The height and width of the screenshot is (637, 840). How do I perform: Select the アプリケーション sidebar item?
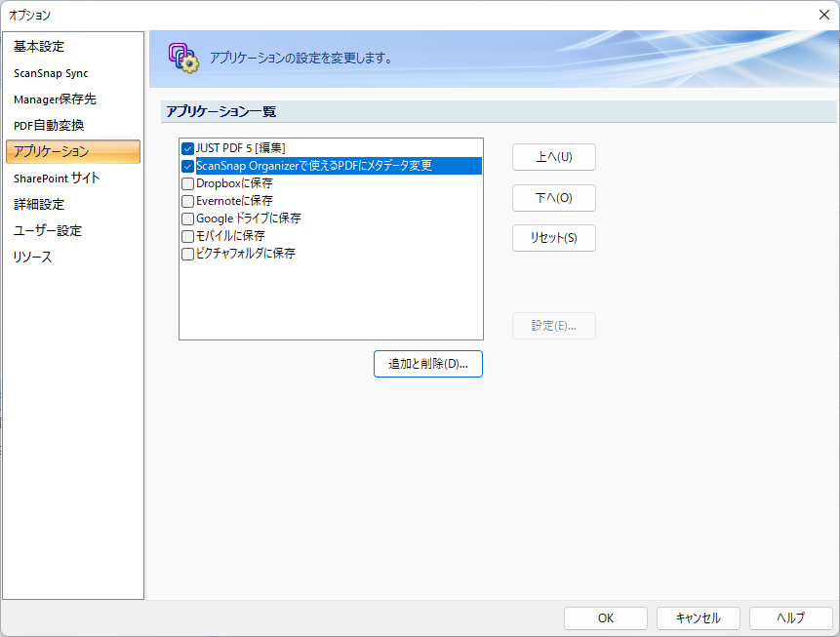pos(73,151)
